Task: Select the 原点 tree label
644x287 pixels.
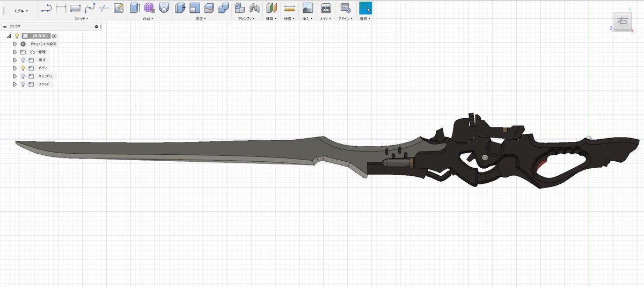Action: click(x=41, y=60)
